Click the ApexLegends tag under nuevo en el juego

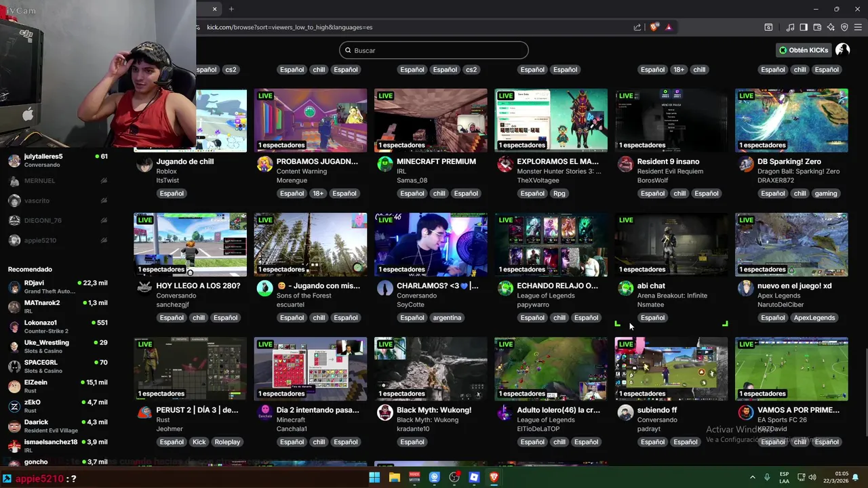814,318
